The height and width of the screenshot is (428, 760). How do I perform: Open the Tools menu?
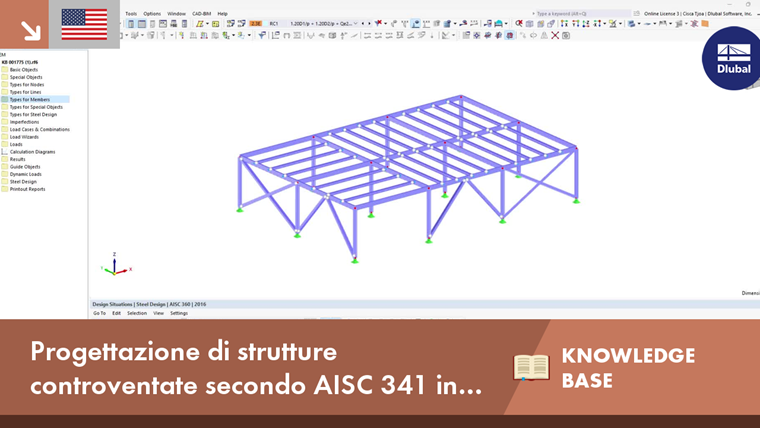[x=131, y=14]
